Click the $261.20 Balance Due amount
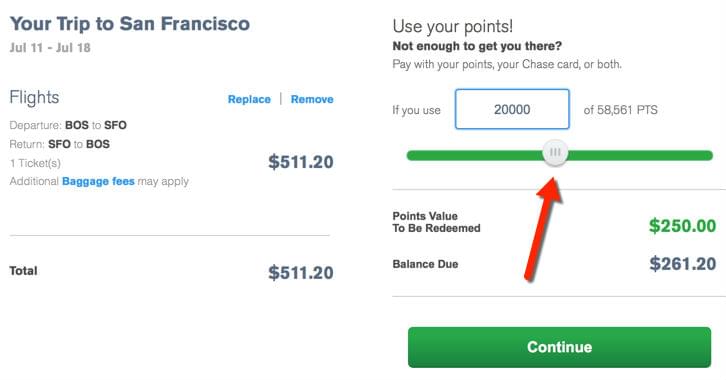 [x=682, y=264]
